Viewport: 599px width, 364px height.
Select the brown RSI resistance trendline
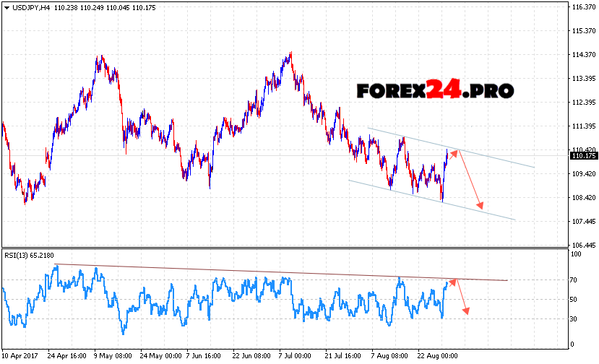point(289,272)
